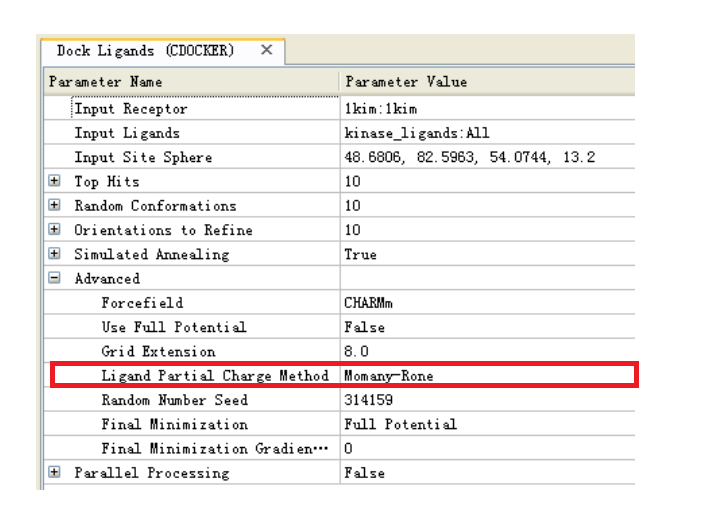
Task: Edit the Random Conformations value 10
Action: [x=352, y=206]
